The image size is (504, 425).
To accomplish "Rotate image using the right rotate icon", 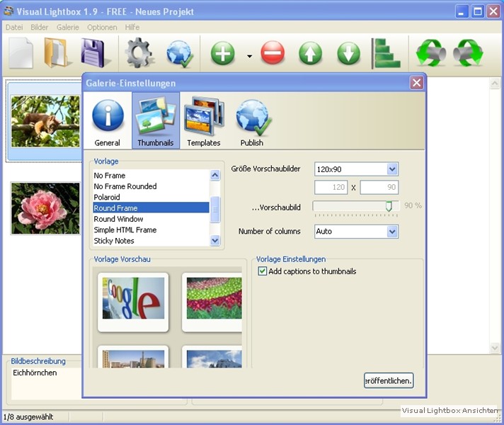I will click(468, 53).
